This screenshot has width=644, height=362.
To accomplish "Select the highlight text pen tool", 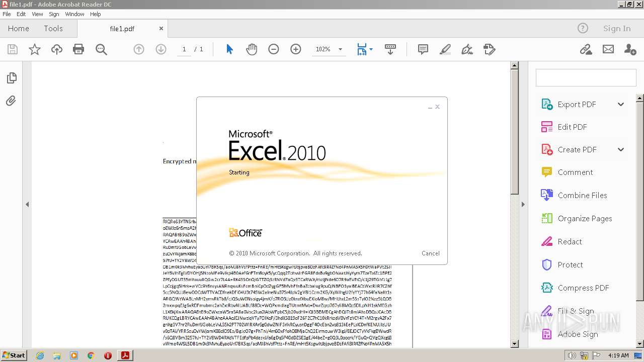I will (445, 49).
